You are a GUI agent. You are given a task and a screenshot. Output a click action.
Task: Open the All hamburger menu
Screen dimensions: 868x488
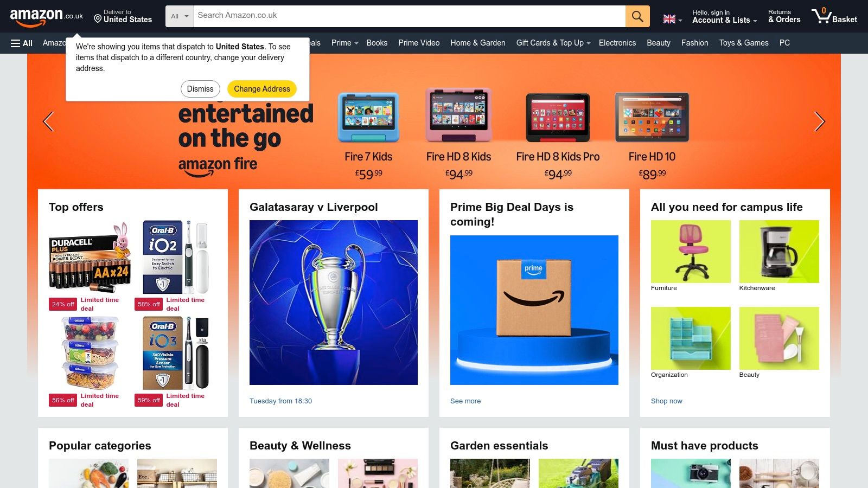22,43
